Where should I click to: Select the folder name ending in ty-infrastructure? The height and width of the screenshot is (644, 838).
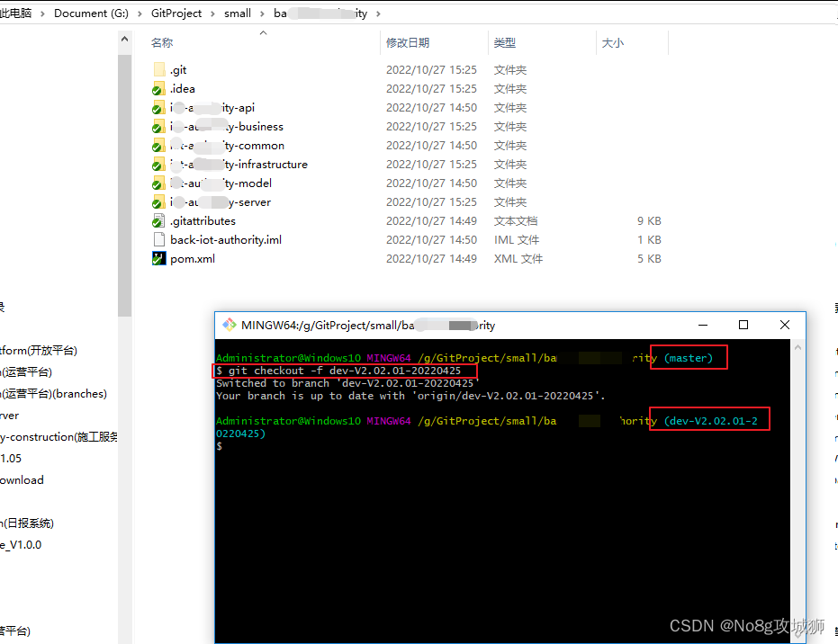pos(239,164)
